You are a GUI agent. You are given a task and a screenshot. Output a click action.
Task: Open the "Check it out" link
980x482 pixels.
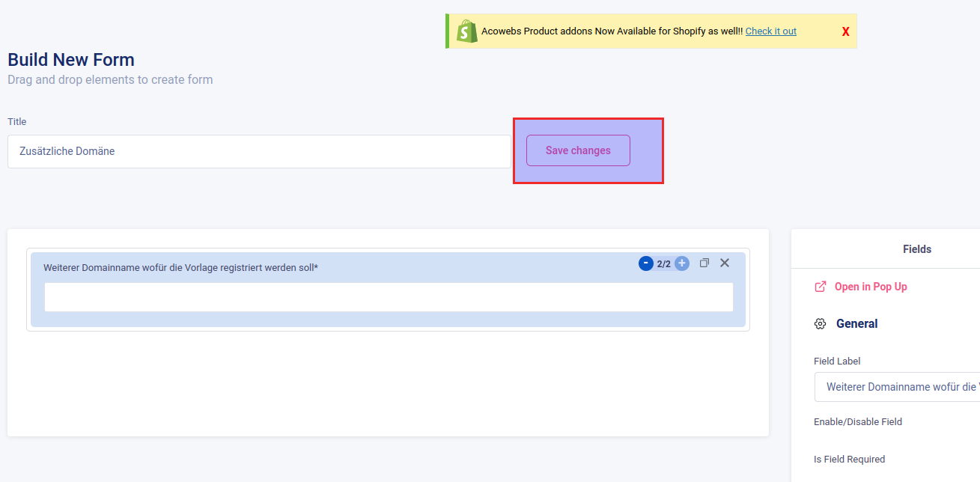pos(770,31)
